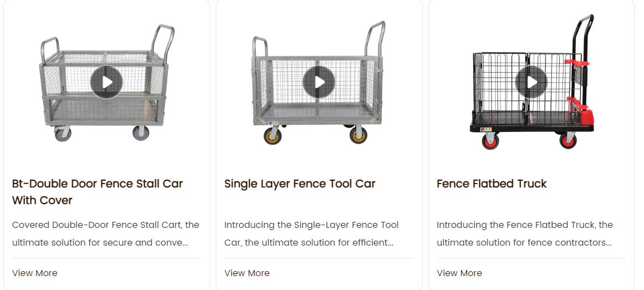Click the Single-Layer Fence Tool Car description text
Viewport: 644px width, 290px height.
tap(311, 233)
